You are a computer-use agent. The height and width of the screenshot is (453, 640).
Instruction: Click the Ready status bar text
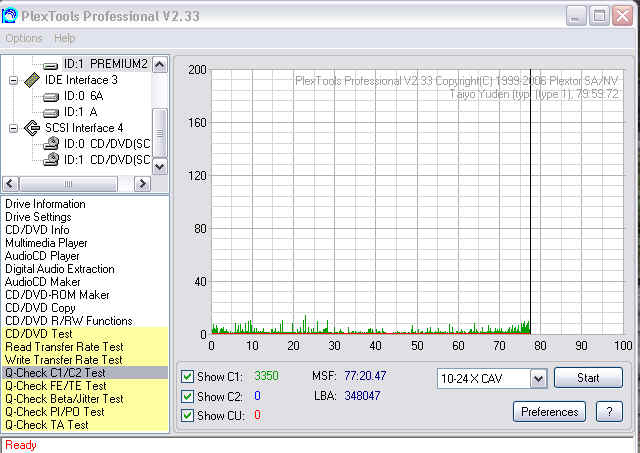click(x=21, y=445)
